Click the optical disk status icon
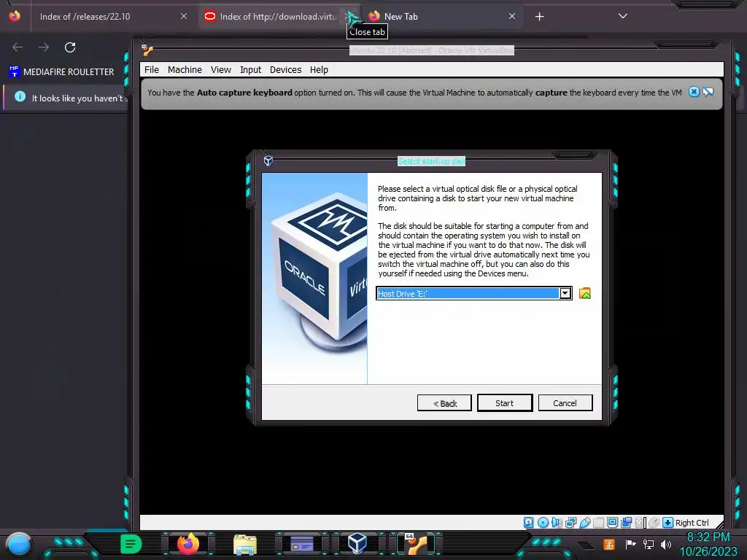Image resolution: width=747 pixels, height=560 pixels. tap(543, 522)
